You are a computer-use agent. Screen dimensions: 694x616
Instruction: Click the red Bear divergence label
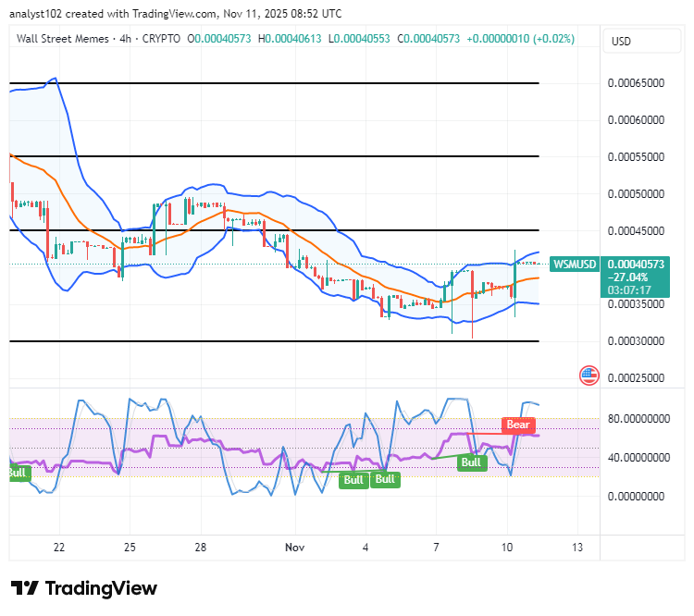[x=518, y=425]
